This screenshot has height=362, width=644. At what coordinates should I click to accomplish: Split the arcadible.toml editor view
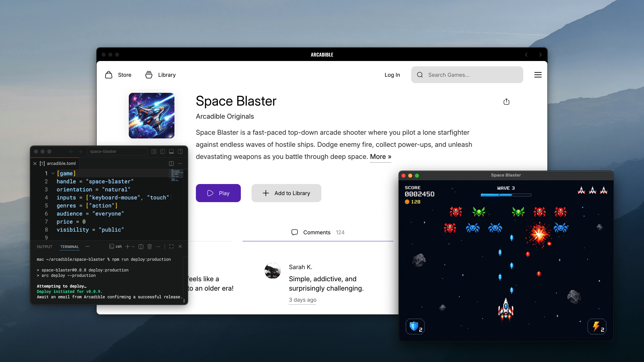tap(171, 164)
